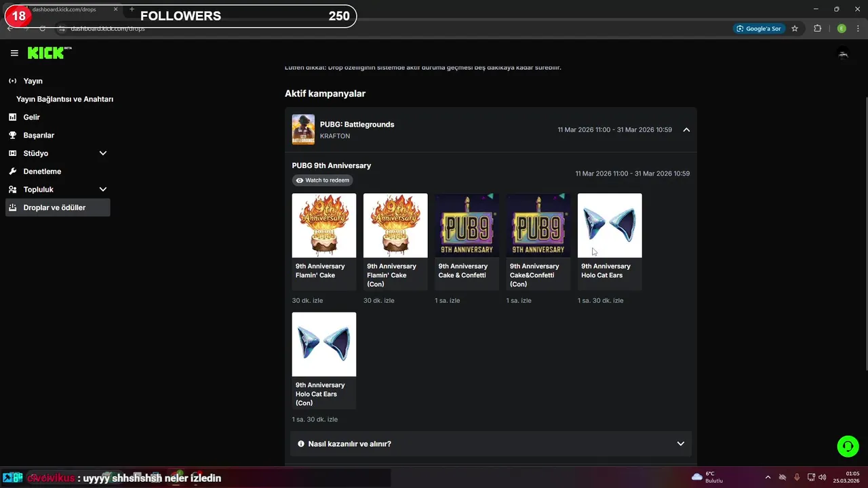Collapse the PUBG: Battlegrounds campaign
Screen dimensions: 868x488
click(x=686, y=129)
